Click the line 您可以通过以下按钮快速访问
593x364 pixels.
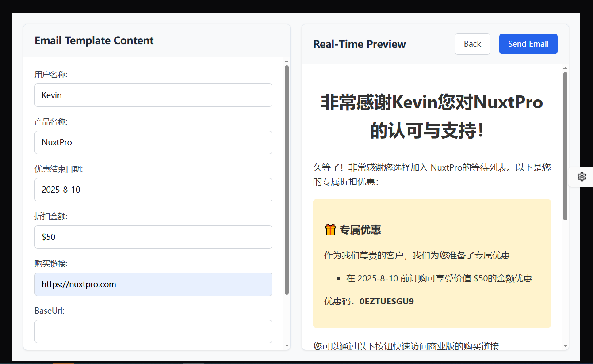(x=408, y=346)
